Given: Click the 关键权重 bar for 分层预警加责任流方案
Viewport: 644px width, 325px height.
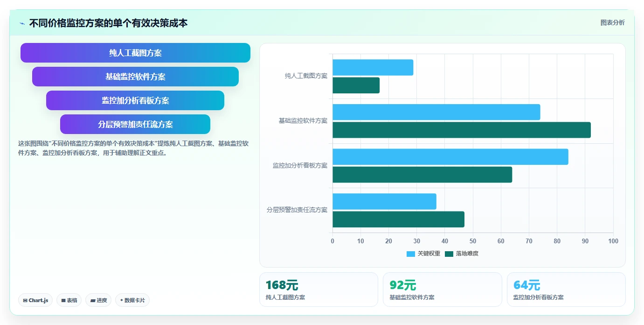Looking at the screenshot, I should [384, 201].
